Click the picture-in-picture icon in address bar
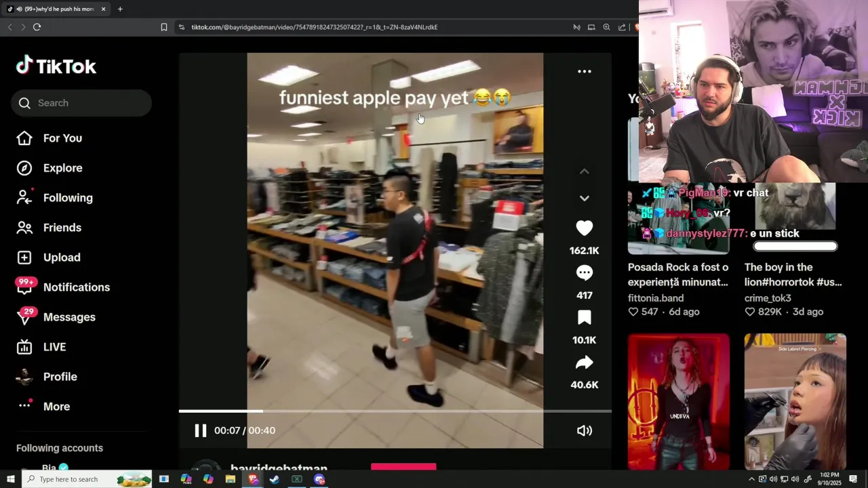This screenshot has height=488, width=868. pyautogui.click(x=591, y=27)
